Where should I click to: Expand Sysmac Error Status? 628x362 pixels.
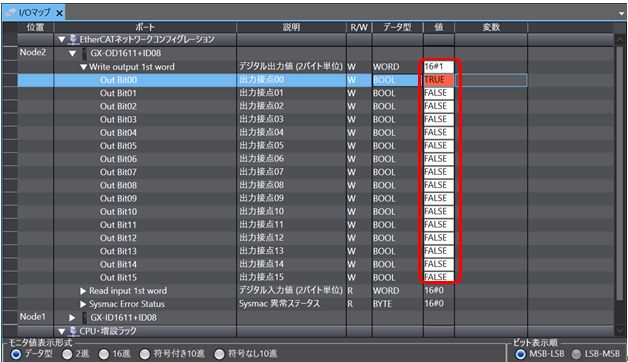[83, 304]
